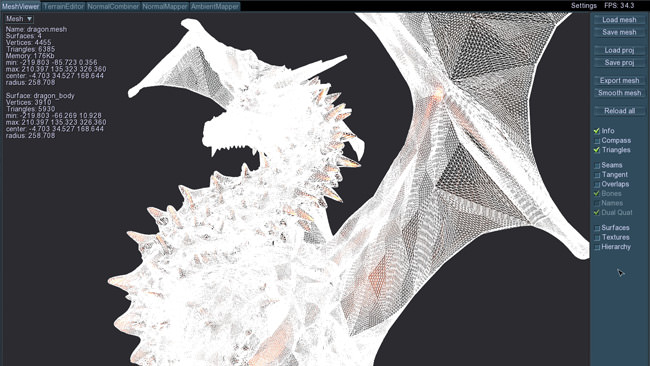
Task: Switch to the MeshViewer tab
Action: pyautogui.click(x=20, y=6)
